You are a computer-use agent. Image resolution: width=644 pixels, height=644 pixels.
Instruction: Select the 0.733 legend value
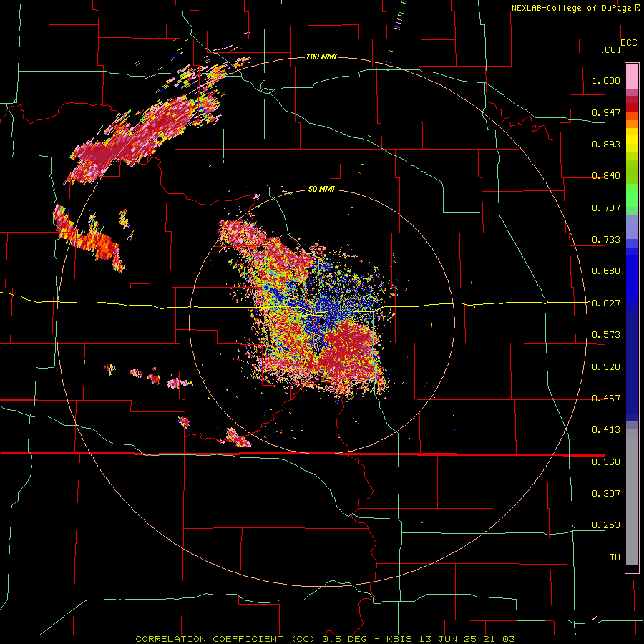[606, 240]
